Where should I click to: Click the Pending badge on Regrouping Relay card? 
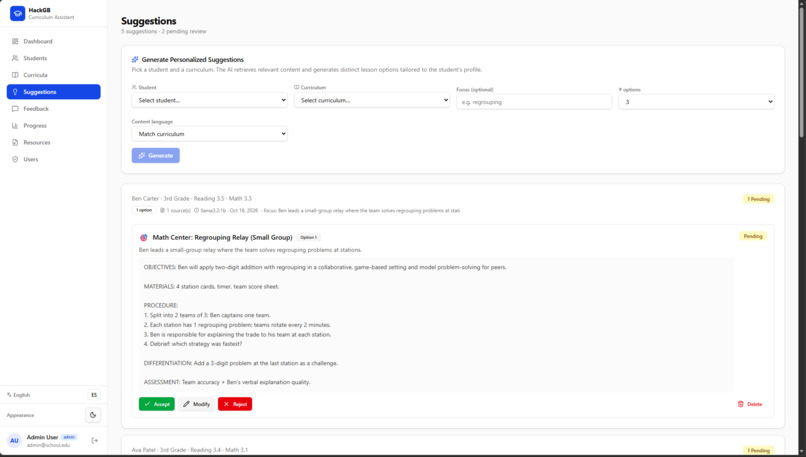coord(753,236)
